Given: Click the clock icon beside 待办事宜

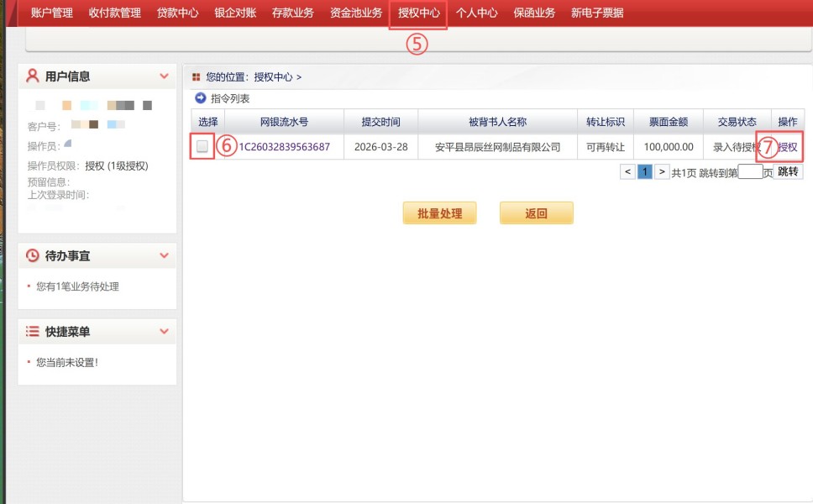Looking at the screenshot, I should (33, 255).
